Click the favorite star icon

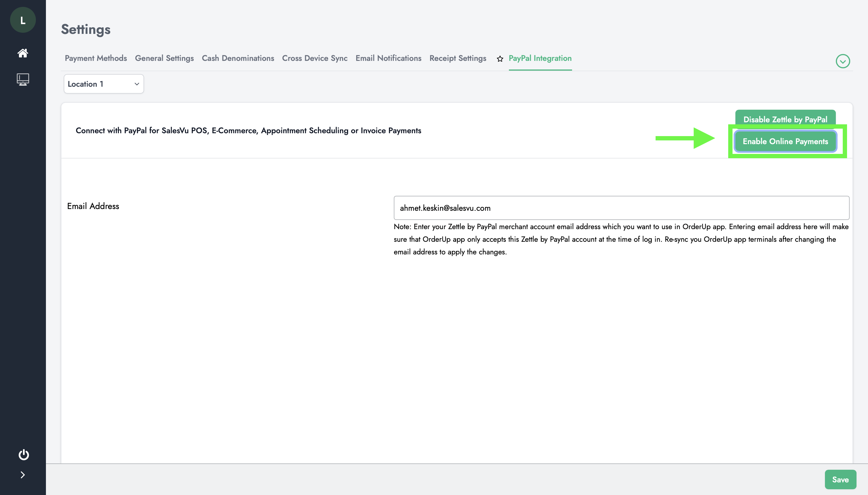point(500,59)
